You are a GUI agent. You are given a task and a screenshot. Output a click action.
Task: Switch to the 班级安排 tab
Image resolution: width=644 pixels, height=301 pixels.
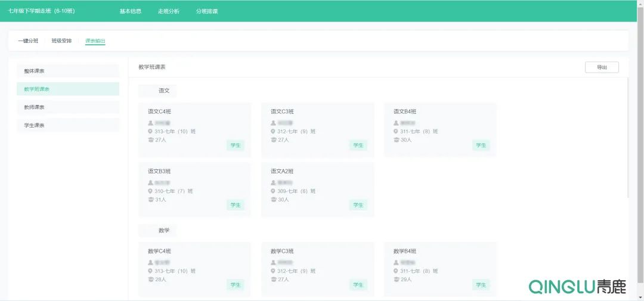tap(61, 41)
